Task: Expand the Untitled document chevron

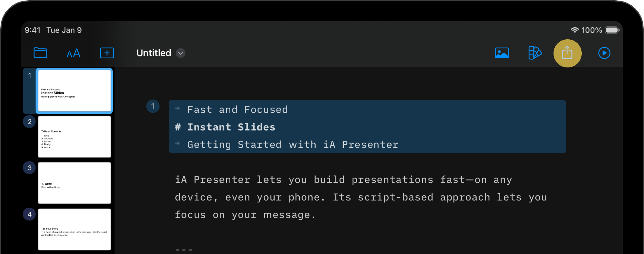Action: tap(180, 53)
